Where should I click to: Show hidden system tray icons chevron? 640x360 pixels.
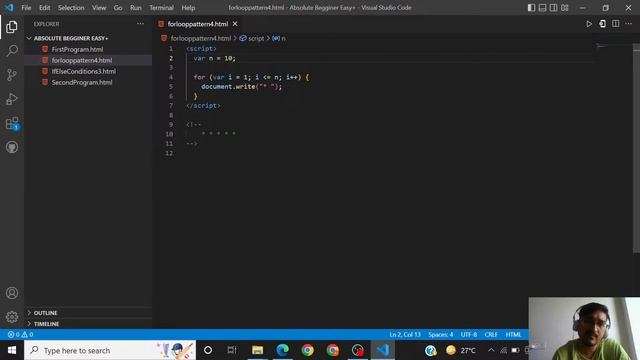[491, 350]
